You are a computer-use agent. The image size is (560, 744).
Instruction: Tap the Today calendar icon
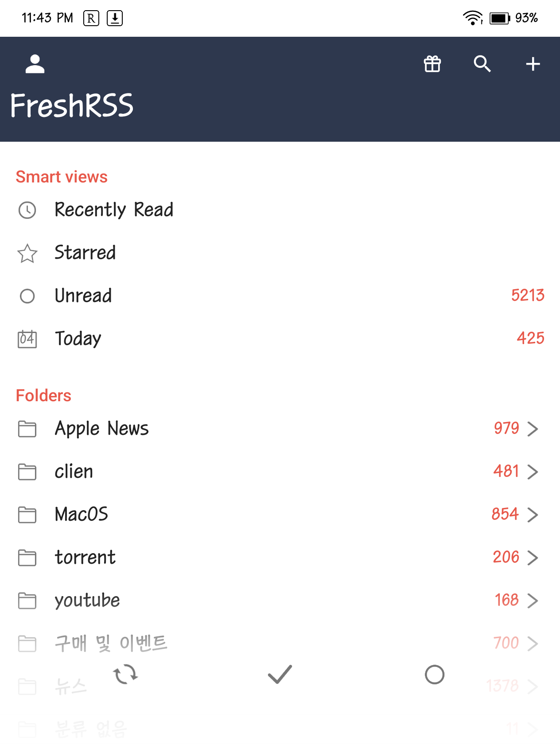(x=27, y=339)
